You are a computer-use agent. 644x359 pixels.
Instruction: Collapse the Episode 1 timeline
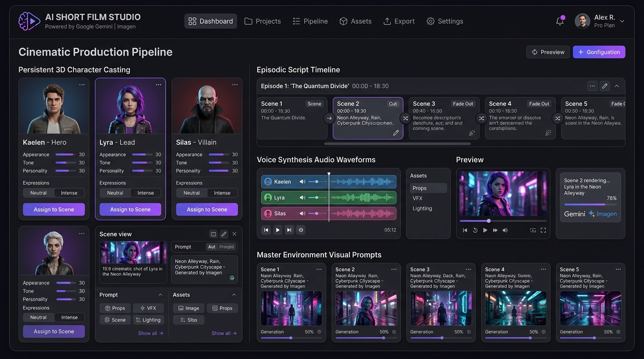pos(617,86)
